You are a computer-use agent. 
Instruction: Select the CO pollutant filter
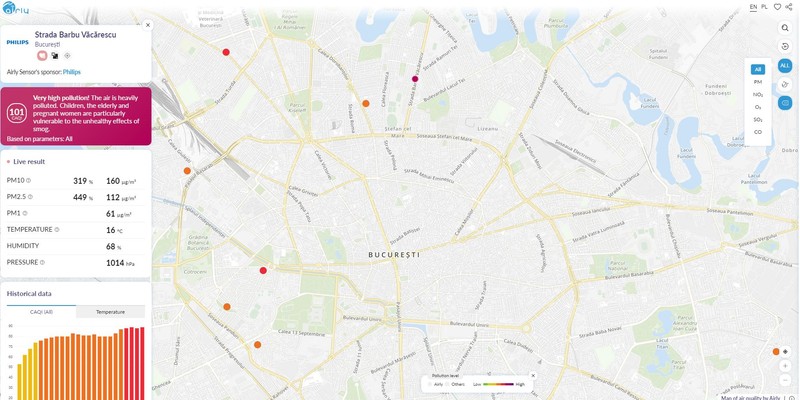[x=758, y=132]
